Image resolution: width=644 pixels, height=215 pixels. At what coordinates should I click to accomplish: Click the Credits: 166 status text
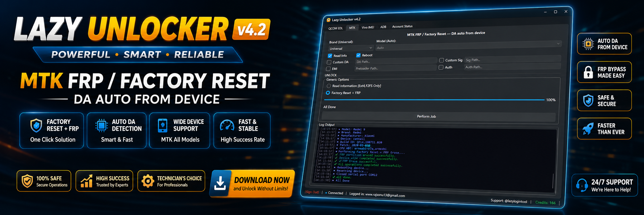point(545,203)
